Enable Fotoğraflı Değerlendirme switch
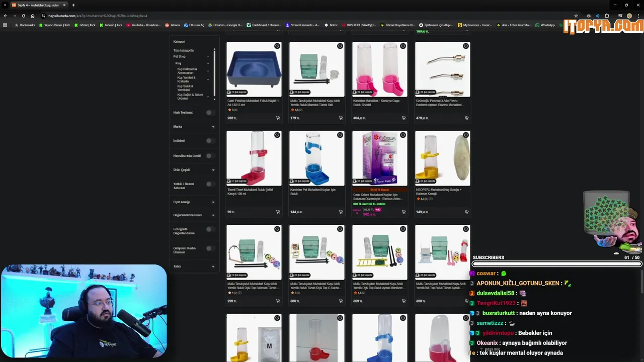This screenshot has height=362, width=644. tap(210, 229)
